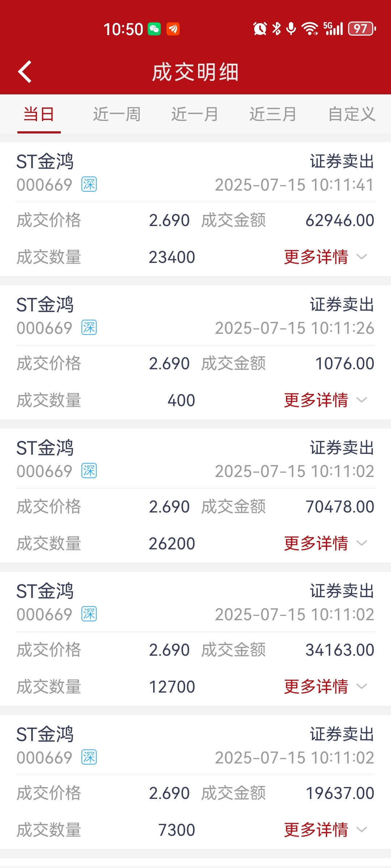Expand 更多详情 for the 19637.00 trade

pyautogui.click(x=325, y=830)
